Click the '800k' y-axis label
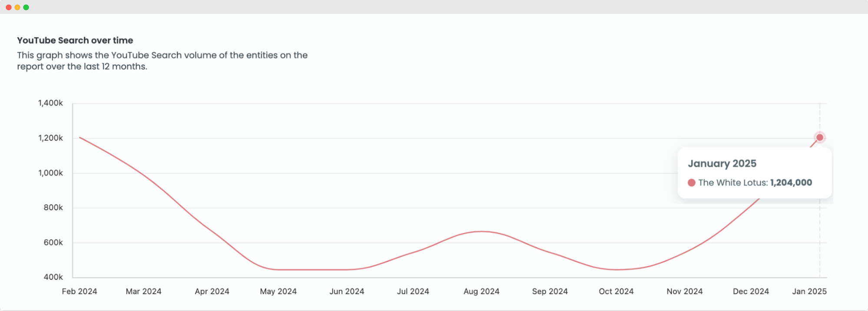Image resolution: width=868 pixels, height=311 pixels. coord(53,208)
